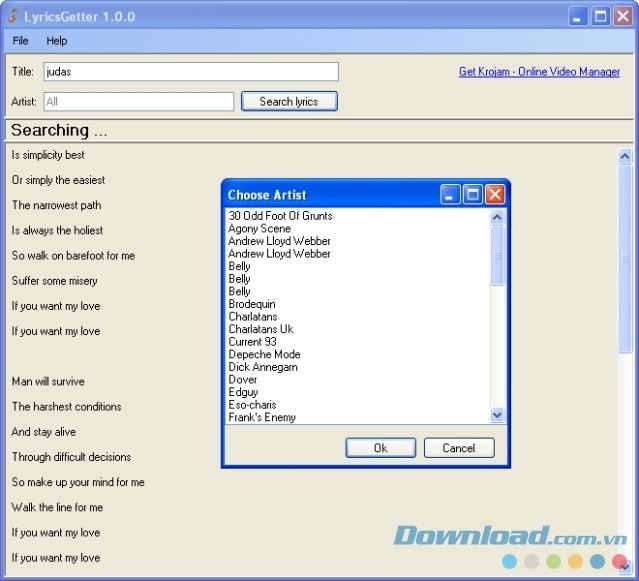Maximize the Choose Artist dialog

pos(473,194)
